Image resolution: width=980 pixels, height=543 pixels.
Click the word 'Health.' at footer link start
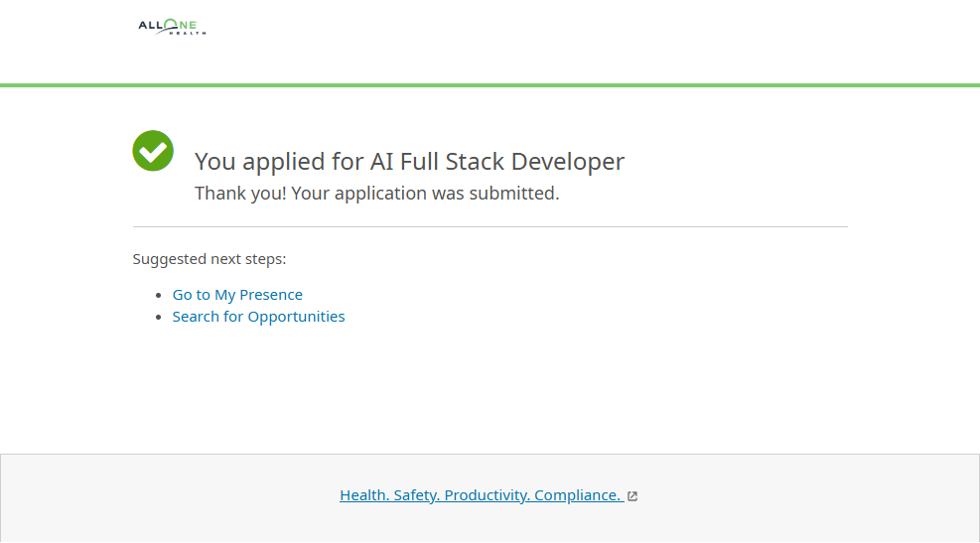point(363,495)
